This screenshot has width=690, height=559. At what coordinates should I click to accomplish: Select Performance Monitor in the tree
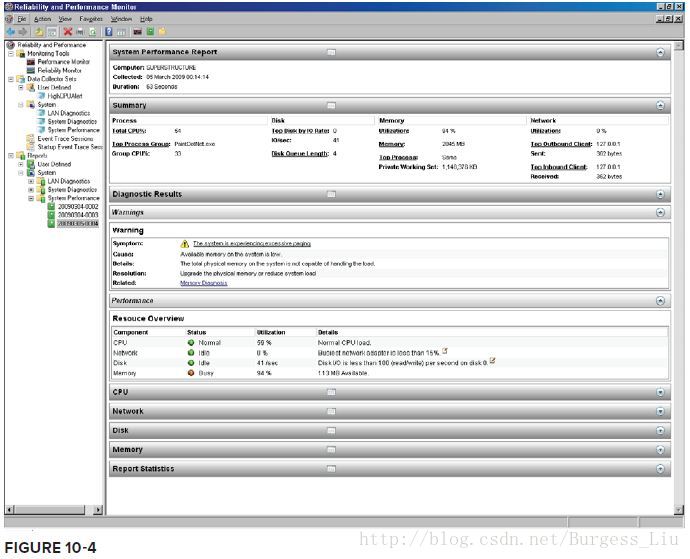coord(63,62)
